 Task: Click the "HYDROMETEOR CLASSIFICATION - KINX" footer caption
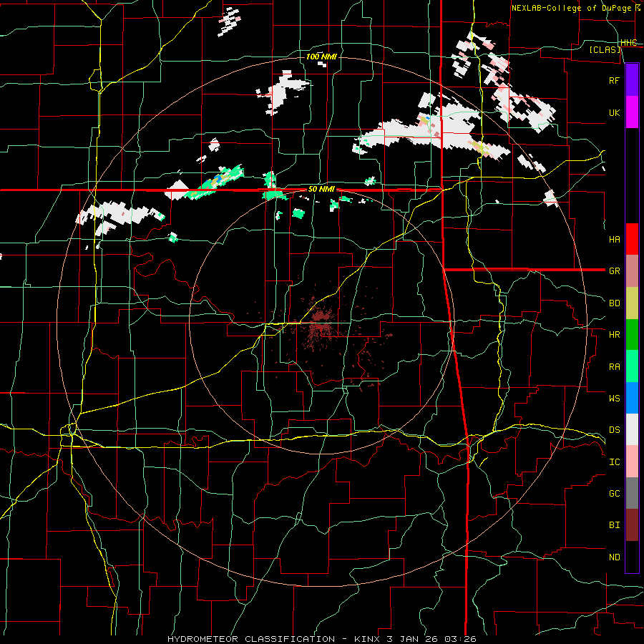click(x=275, y=639)
